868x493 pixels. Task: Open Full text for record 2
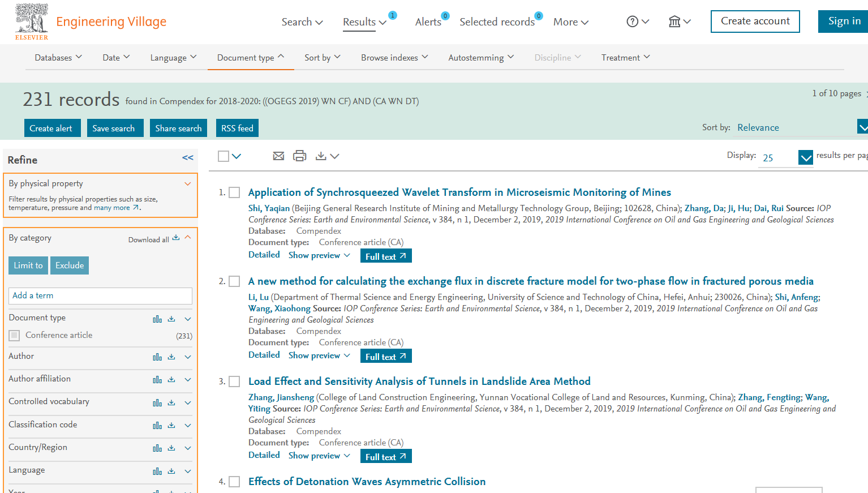tap(386, 356)
